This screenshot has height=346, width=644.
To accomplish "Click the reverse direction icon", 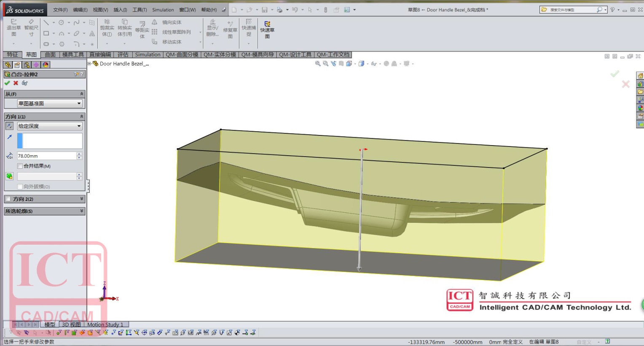I will [x=9, y=126].
